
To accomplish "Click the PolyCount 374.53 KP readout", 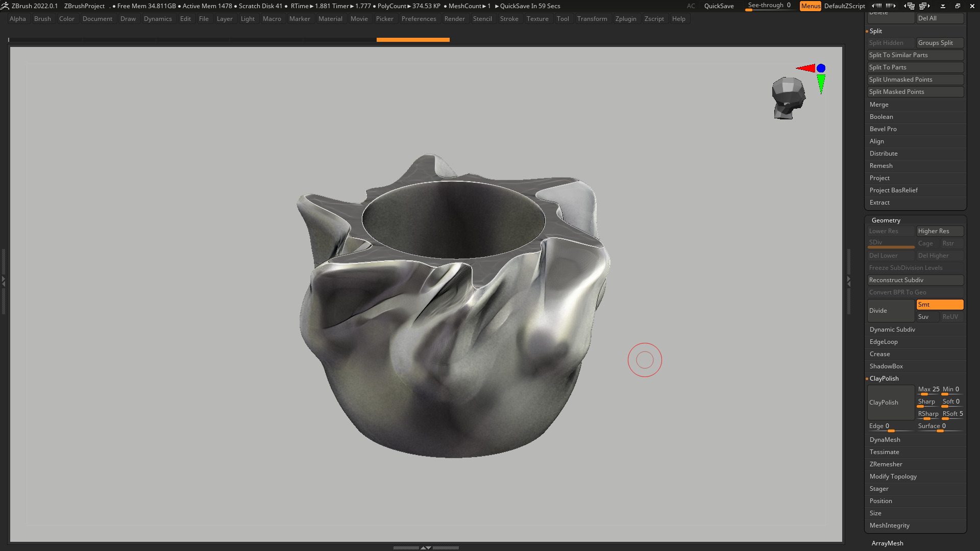I will [x=408, y=6].
